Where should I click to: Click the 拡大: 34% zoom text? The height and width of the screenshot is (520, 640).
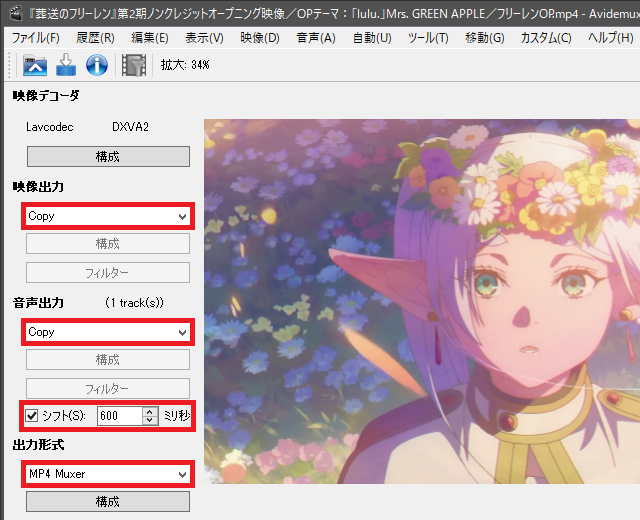(x=185, y=65)
